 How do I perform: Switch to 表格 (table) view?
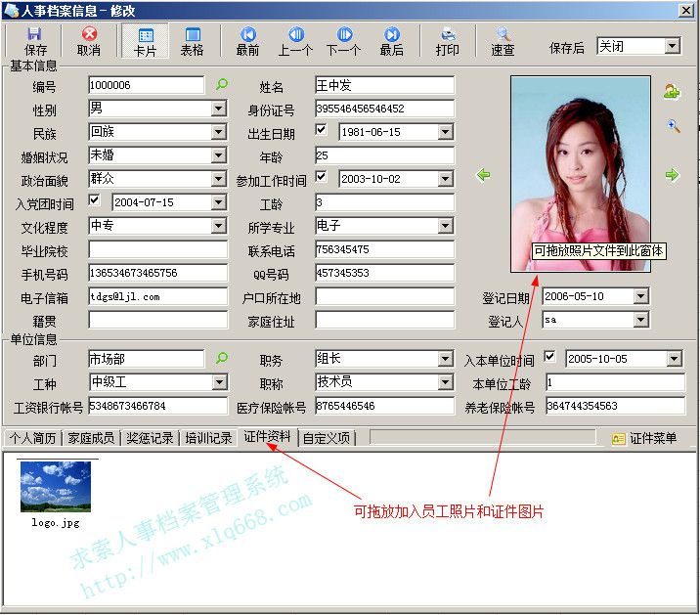[x=193, y=41]
